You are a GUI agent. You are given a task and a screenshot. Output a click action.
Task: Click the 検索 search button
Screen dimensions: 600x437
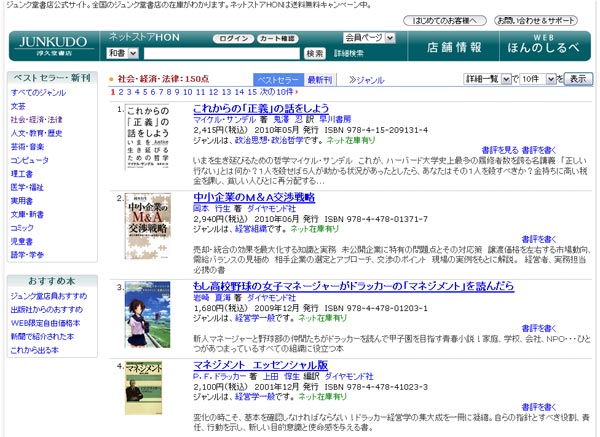[x=315, y=54]
